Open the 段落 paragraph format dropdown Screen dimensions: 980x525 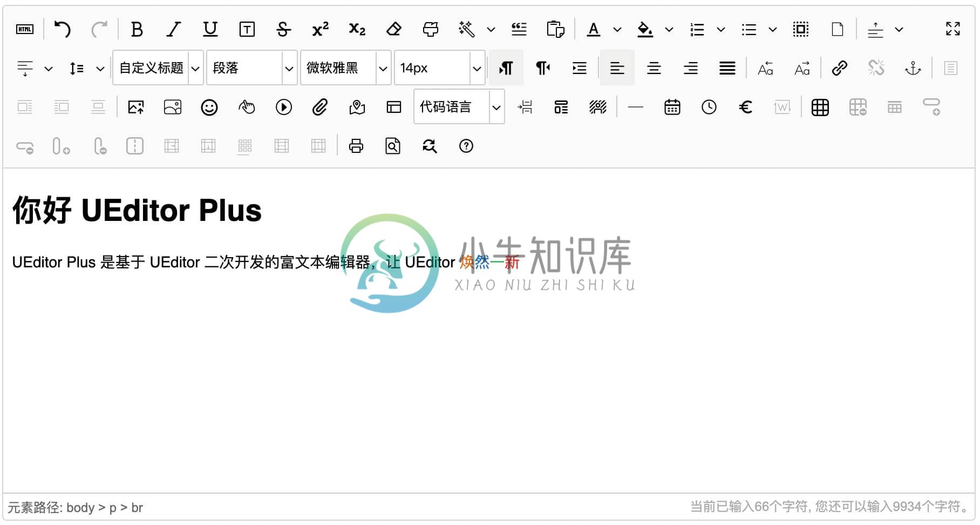click(x=252, y=68)
